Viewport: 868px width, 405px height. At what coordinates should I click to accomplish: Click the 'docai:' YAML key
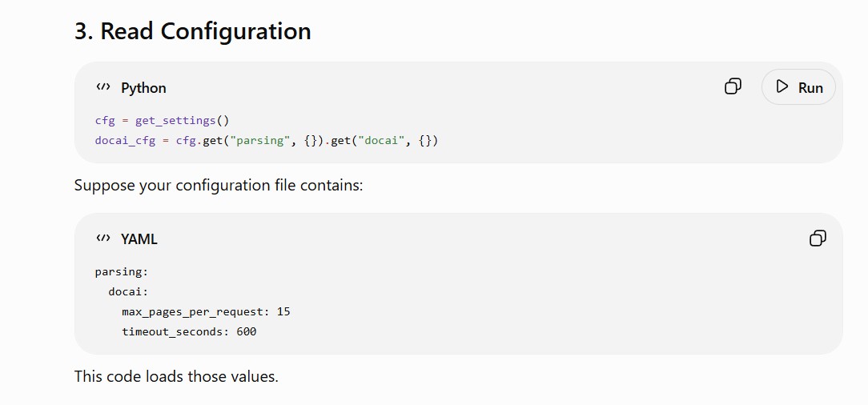point(128,291)
